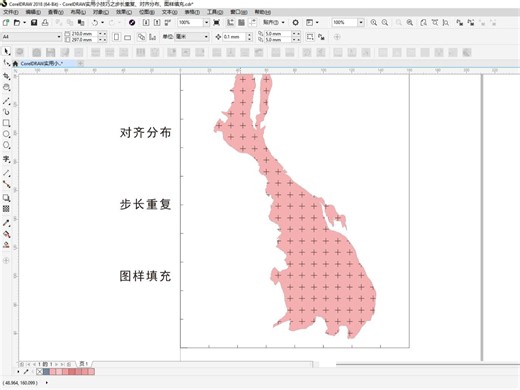Click the Import icon

(146, 23)
